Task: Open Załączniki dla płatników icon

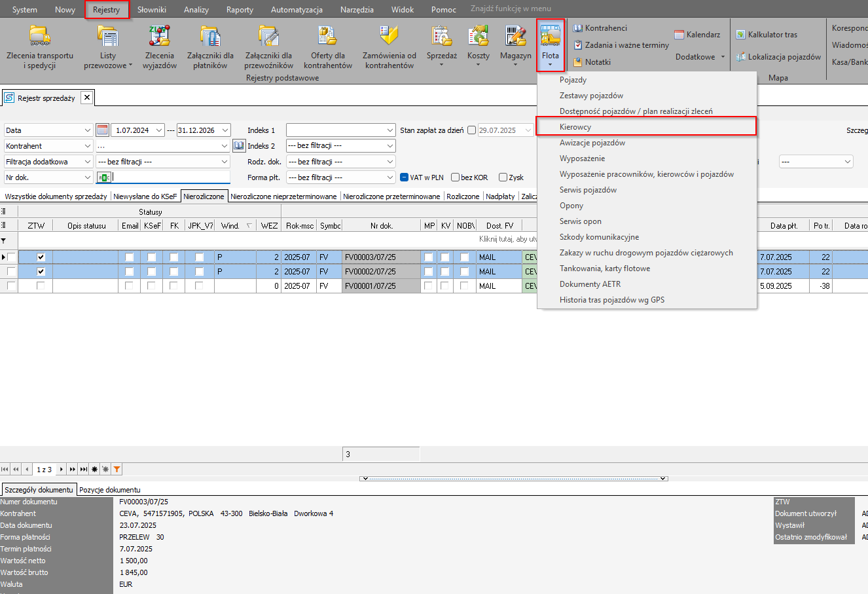Action: (x=210, y=37)
